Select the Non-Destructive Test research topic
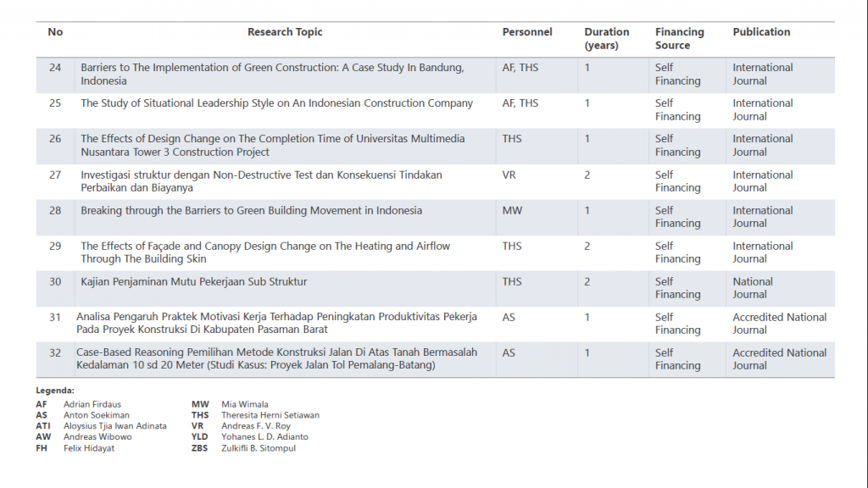 261,181
